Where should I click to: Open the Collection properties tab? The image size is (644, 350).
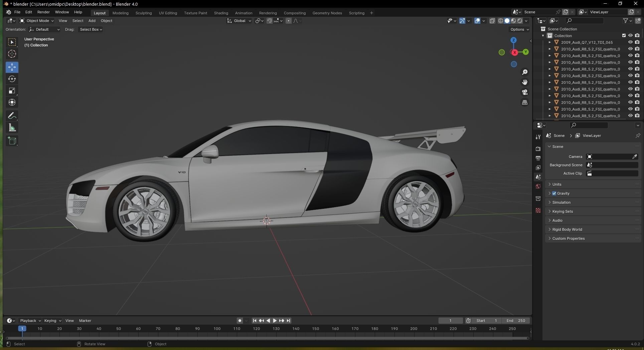point(538,199)
